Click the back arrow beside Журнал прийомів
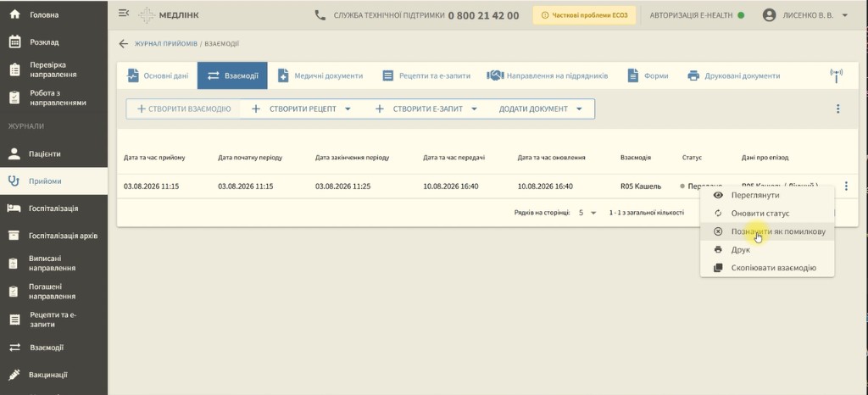This screenshot has height=395, width=868. [x=124, y=44]
